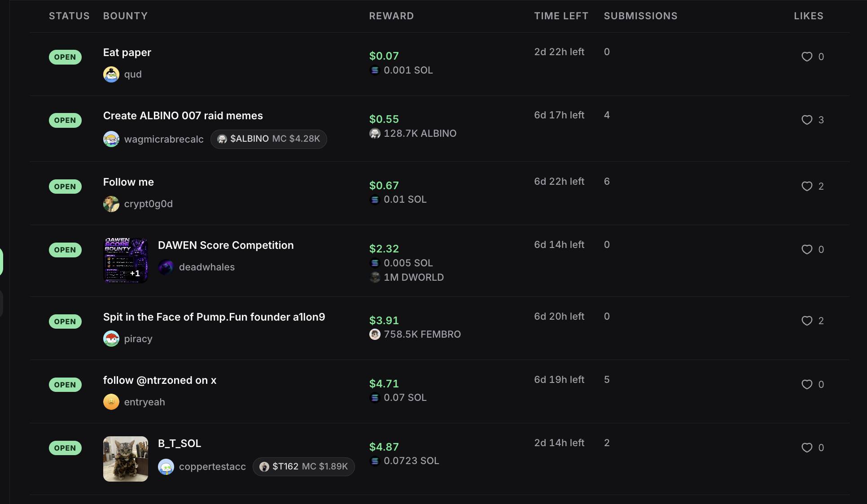Open DAWEN Score Competition bounty title
Screen dimensions: 867x504
[x=226, y=245]
